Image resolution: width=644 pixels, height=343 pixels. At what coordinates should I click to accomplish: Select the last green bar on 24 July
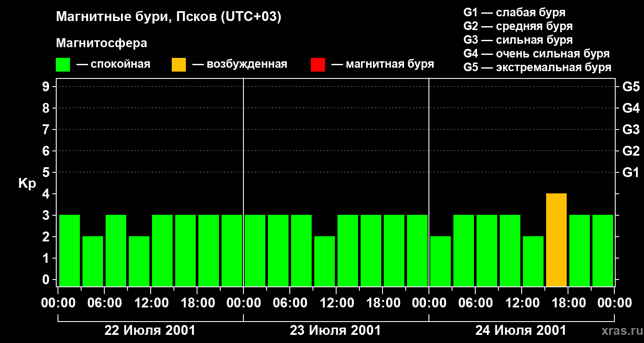(603, 250)
